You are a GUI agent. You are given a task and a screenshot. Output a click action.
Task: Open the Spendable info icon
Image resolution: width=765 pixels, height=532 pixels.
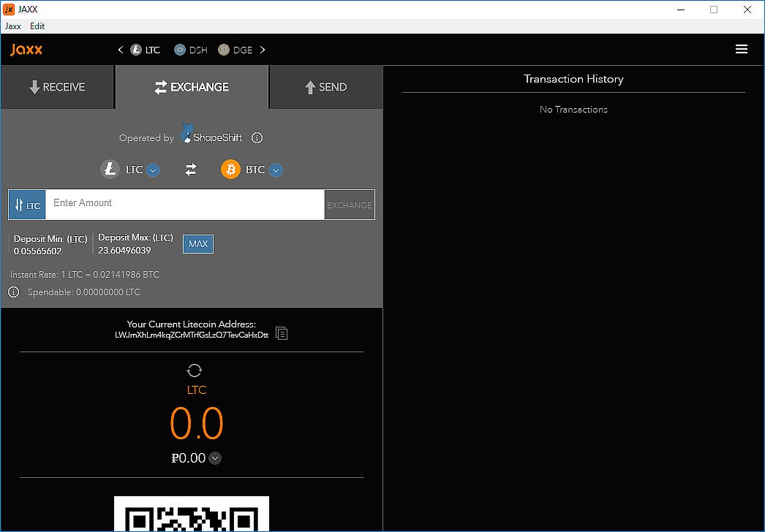click(14, 292)
